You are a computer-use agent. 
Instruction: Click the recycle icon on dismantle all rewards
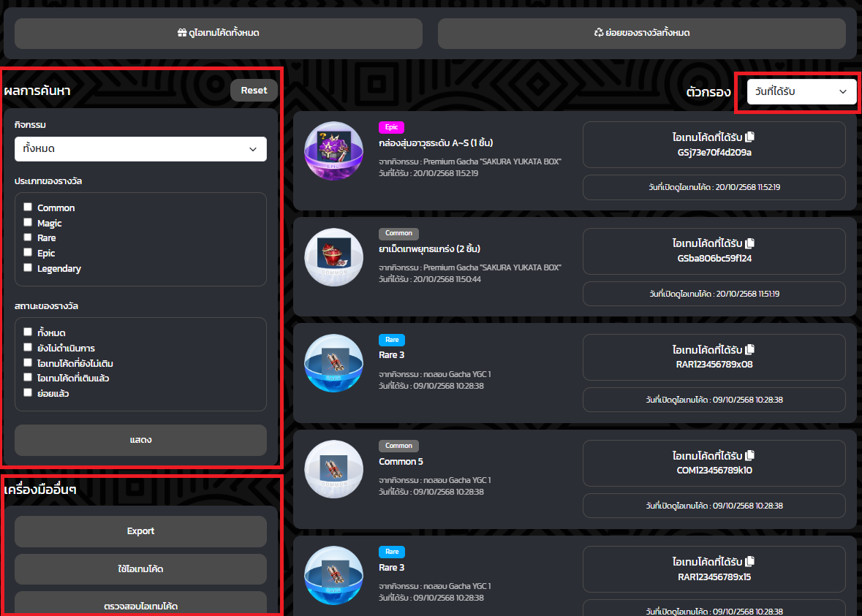coord(598,34)
